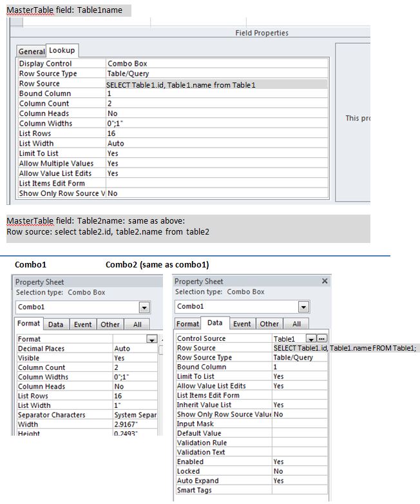This screenshot has width=420, height=504.
Task: Click the empty Validation Rule field
Action: point(300,443)
